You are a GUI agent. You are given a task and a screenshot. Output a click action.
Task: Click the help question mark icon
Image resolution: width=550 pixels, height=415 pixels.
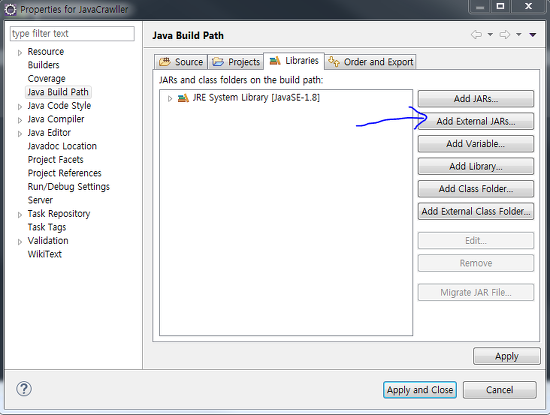coord(24,389)
